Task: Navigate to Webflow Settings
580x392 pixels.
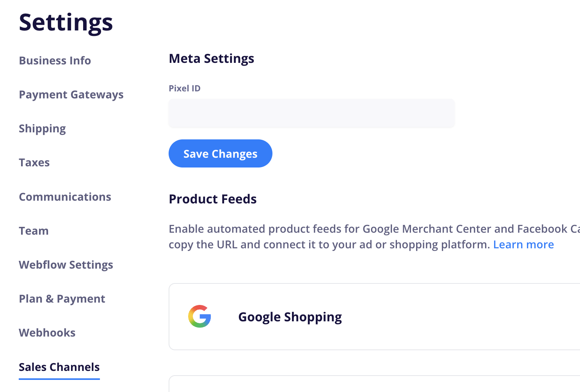Action: [x=66, y=265]
